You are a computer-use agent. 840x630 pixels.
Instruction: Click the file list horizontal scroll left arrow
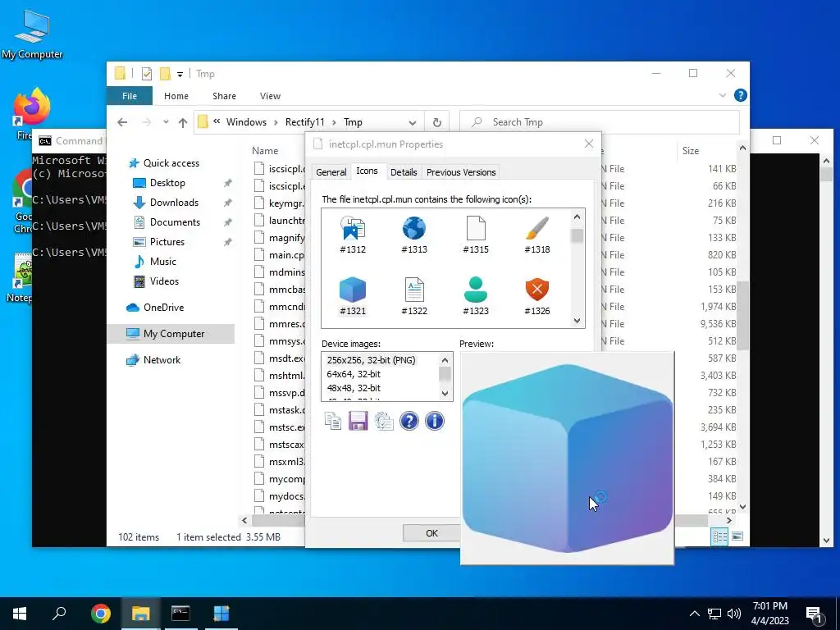pos(244,520)
